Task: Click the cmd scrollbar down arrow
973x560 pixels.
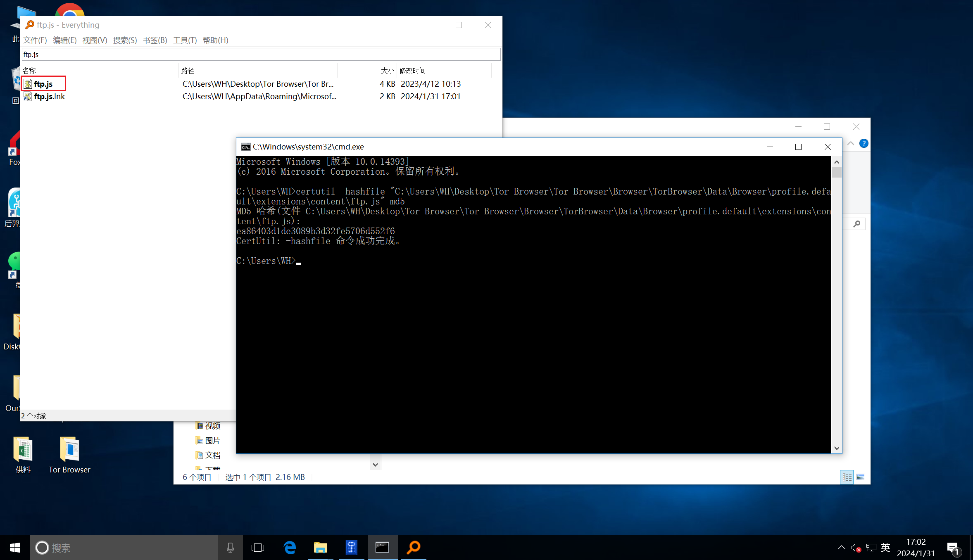Action: (x=837, y=448)
